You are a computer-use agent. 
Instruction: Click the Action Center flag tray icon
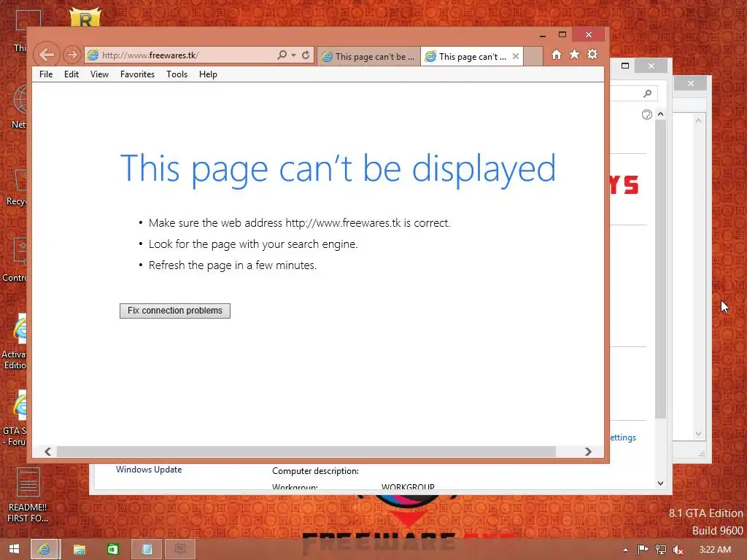pyautogui.click(x=643, y=550)
